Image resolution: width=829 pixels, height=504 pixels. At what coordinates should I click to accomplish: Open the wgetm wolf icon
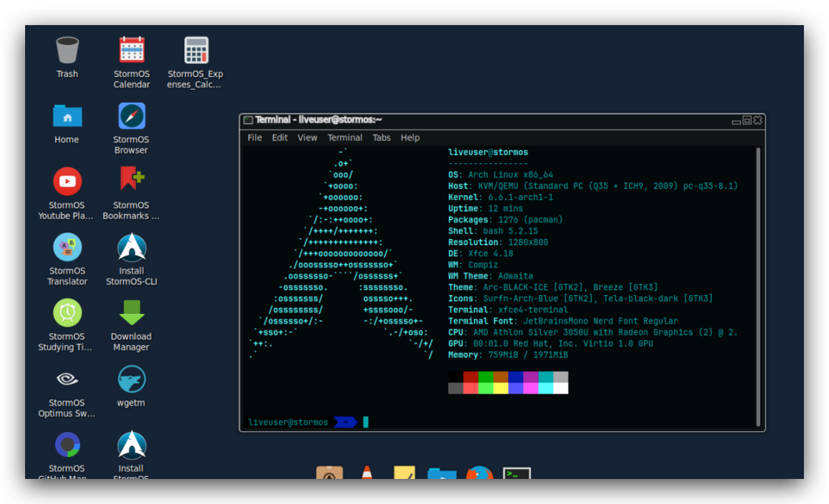[x=132, y=379]
